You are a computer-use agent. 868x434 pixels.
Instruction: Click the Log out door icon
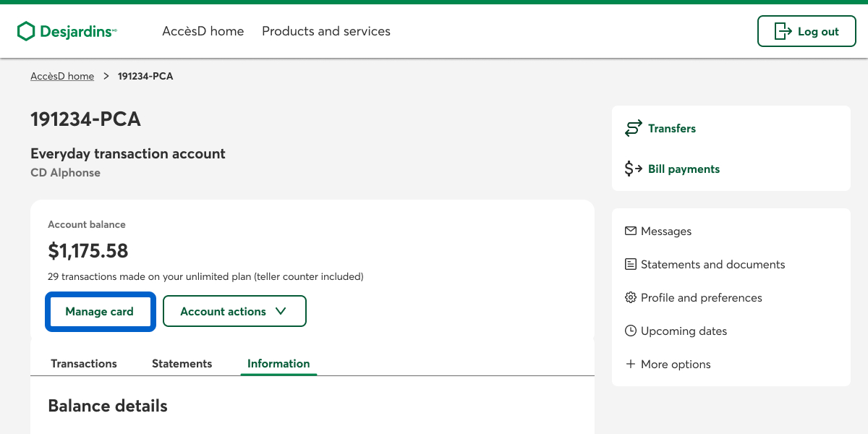coord(783,31)
